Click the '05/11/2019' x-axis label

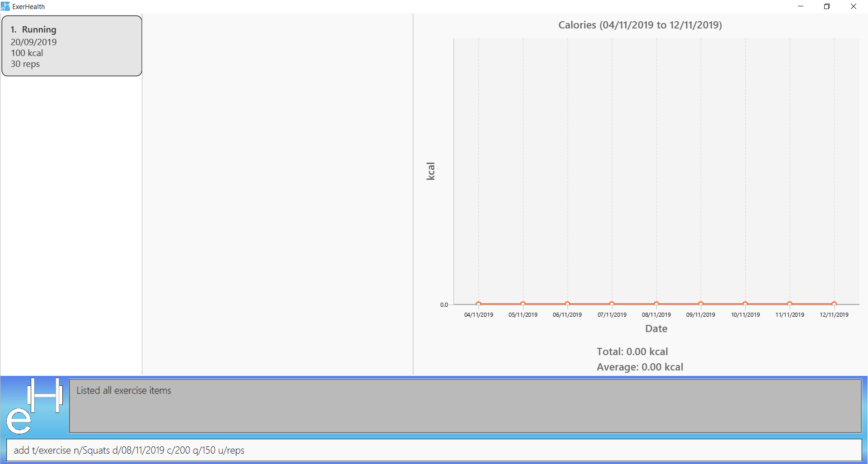523,315
